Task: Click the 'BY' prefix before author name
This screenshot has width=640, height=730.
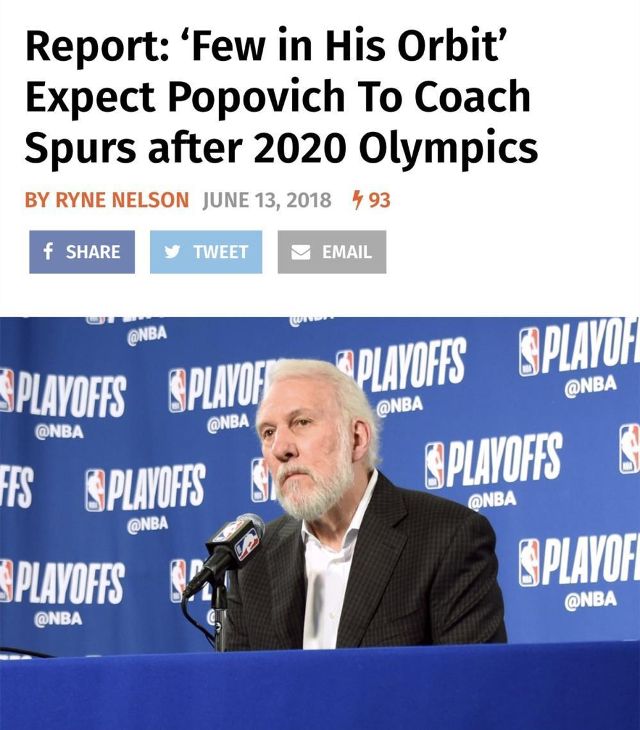Action: click(38, 200)
